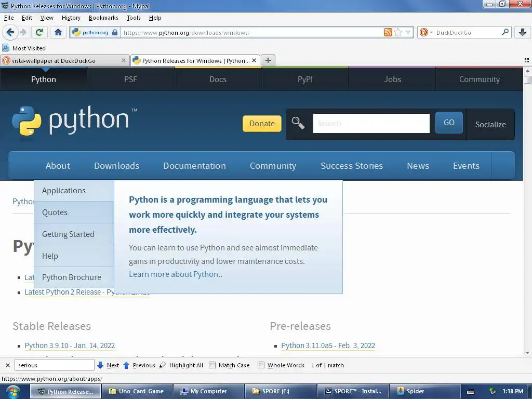Expand the Events navigation menu

466,166
